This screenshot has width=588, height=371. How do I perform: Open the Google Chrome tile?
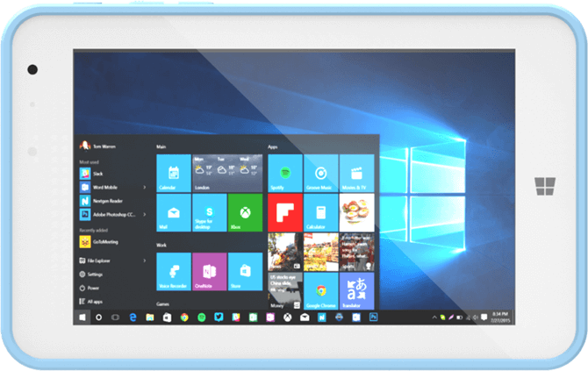coord(320,291)
